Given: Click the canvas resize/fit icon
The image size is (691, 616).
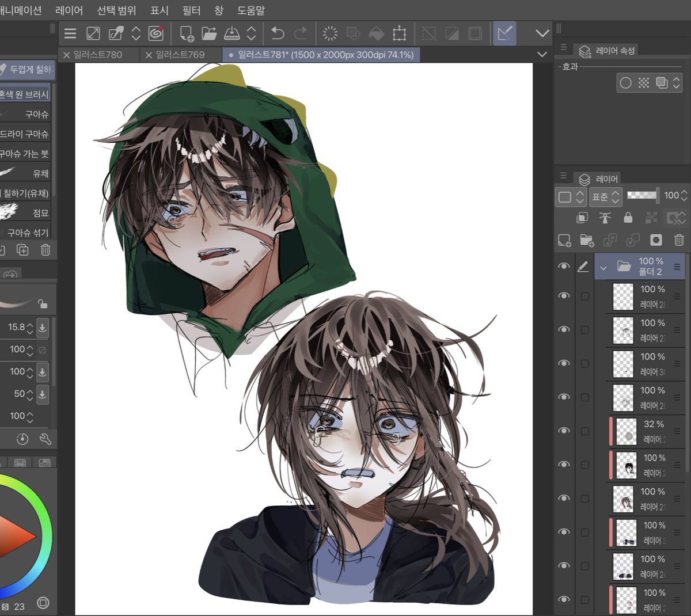Looking at the screenshot, I should [93, 34].
